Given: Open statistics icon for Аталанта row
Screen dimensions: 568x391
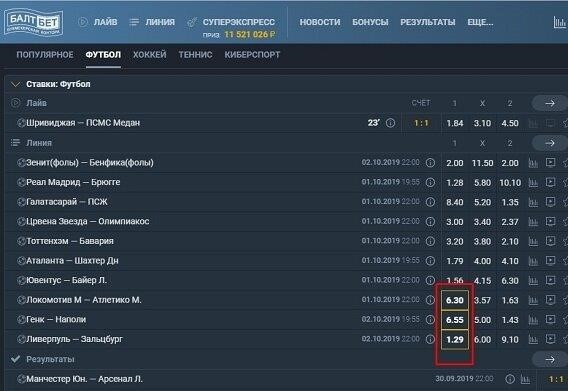Looking at the screenshot, I should coord(533,261).
